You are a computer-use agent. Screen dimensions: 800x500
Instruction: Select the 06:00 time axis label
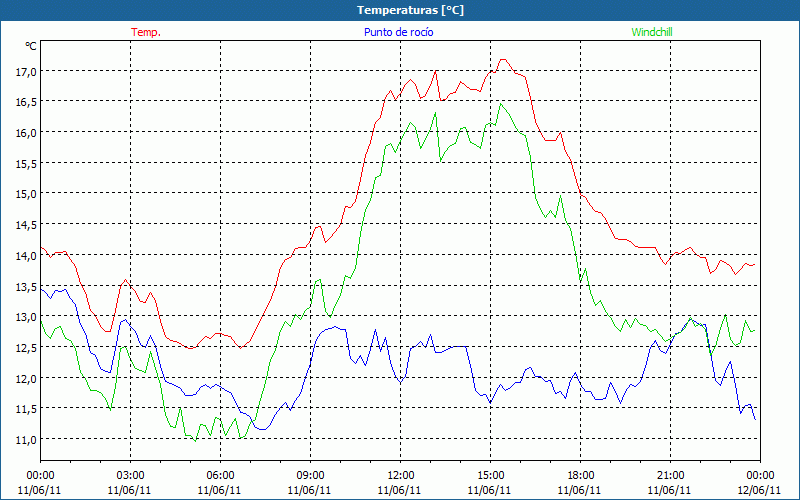click(220, 475)
